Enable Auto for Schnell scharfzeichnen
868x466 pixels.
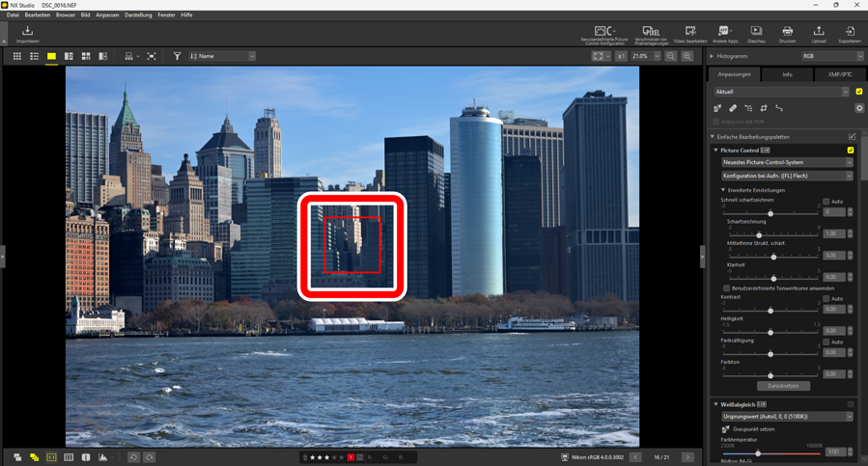point(826,202)
